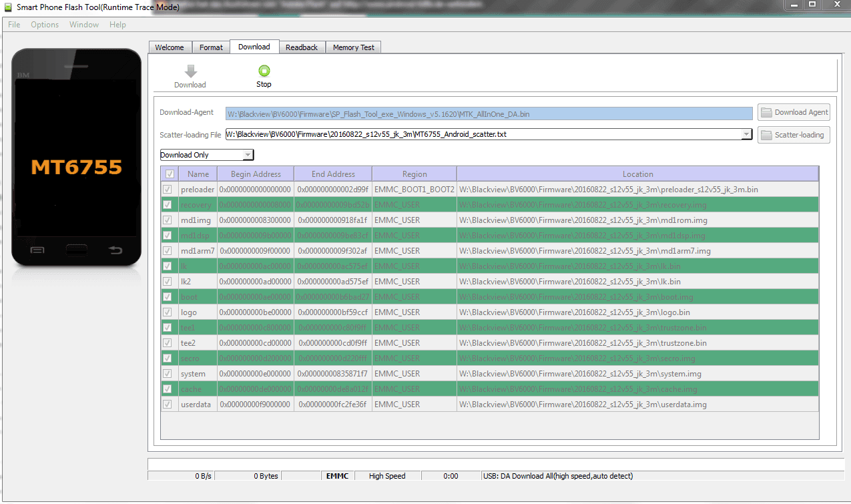Click the folder icon on Scatter-loading button

tap(766, 135)
